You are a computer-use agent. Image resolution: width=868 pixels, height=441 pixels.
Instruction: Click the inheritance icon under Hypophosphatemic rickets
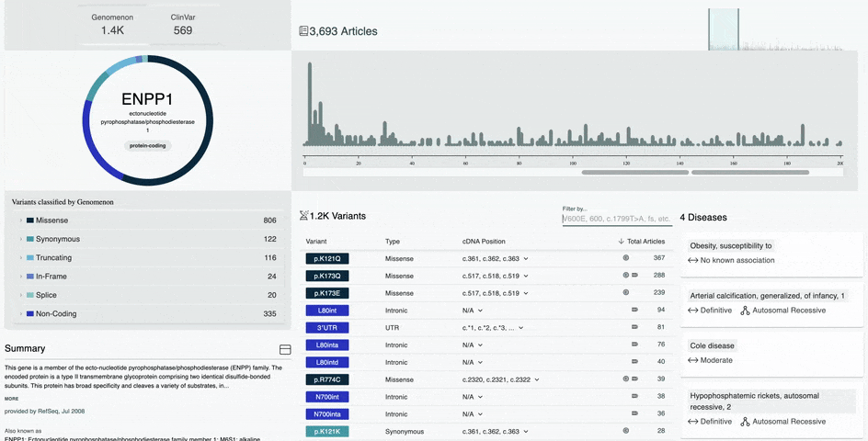click(745, 422)
